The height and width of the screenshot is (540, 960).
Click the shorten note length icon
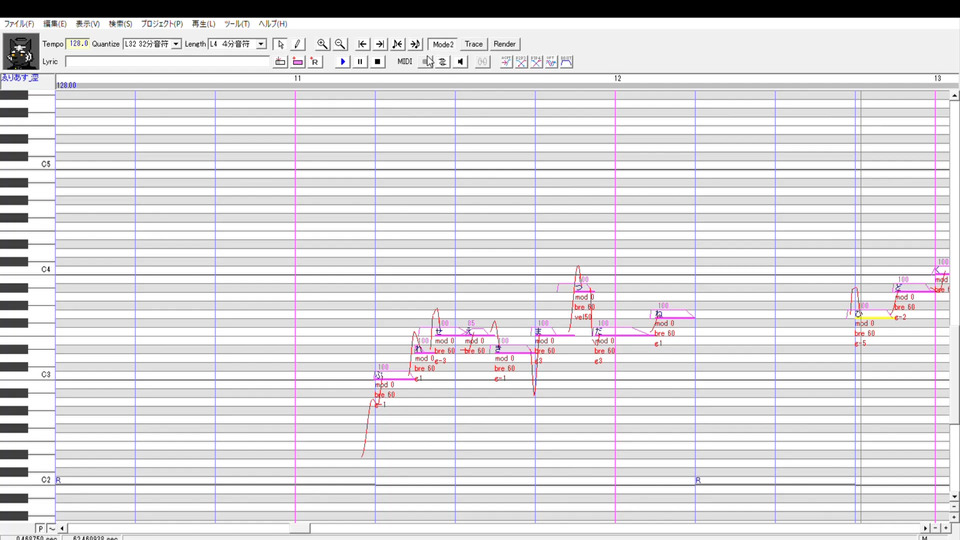(x=397, y=44)
